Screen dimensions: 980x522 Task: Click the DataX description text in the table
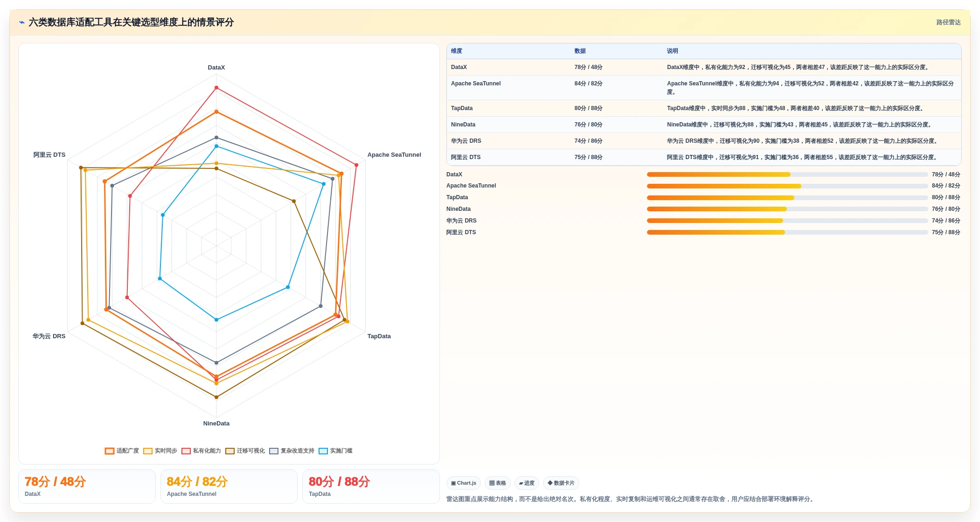tap(799, 67)
